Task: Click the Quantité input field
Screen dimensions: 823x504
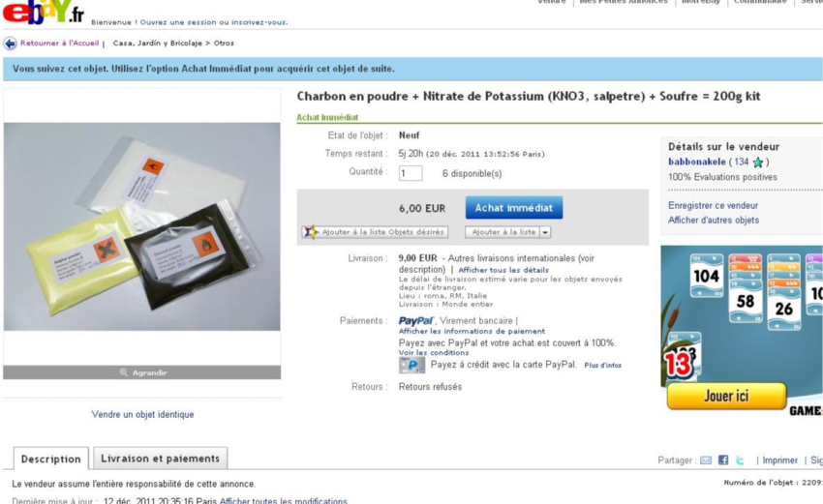Action: click(x=410, y=173)
